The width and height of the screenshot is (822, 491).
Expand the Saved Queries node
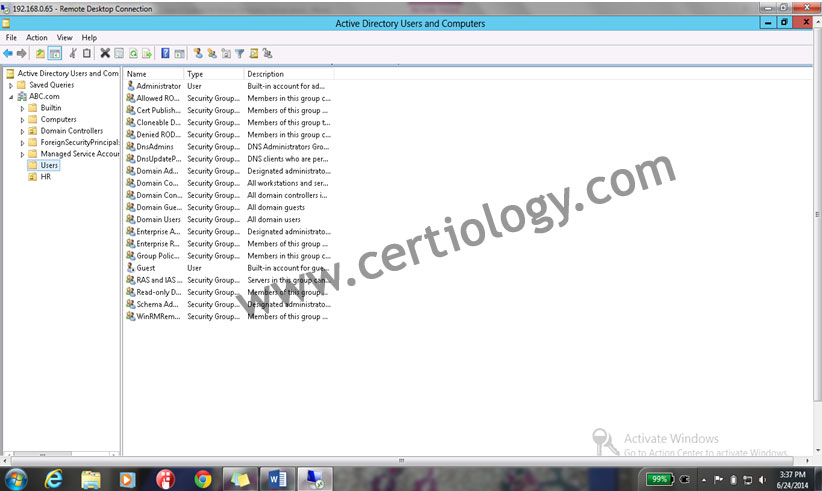point(10,85)
